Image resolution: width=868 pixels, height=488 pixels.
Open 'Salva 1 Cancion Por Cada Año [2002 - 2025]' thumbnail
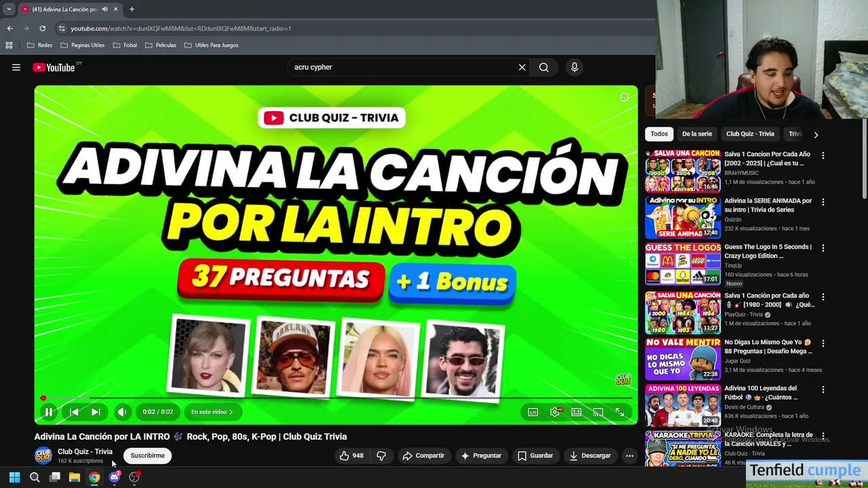tap(682, 171)
